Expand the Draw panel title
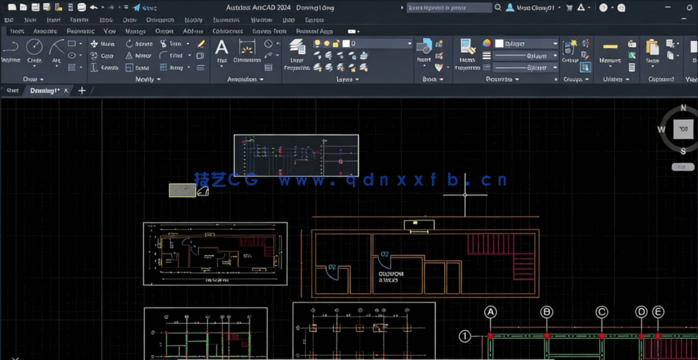The width and height of the screenshot is (698, 360). click(32, 79)
